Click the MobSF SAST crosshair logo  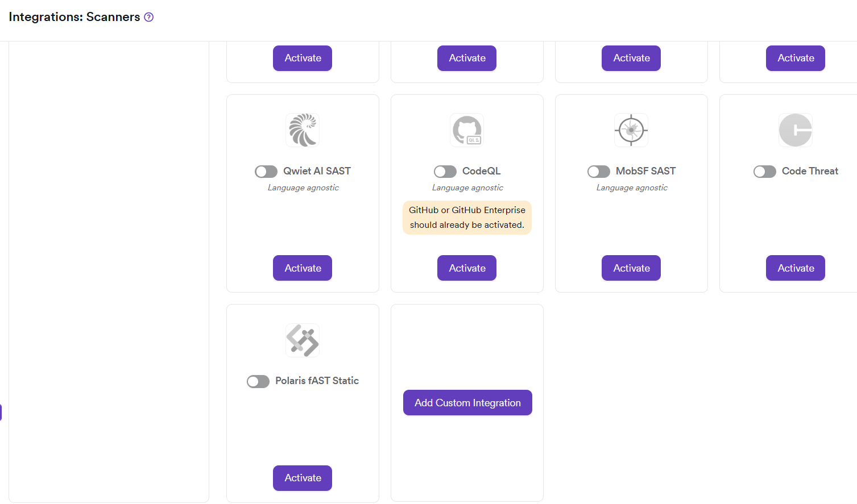(631, 130)
